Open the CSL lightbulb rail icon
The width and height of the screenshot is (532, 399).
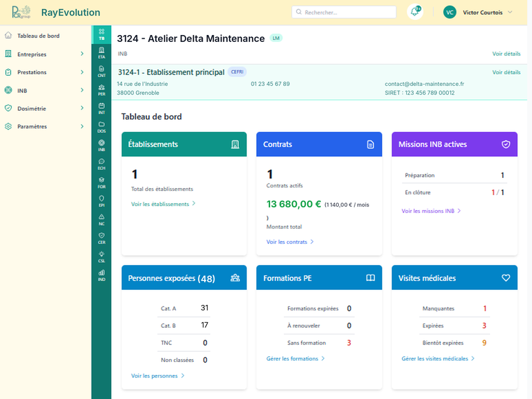pyautogui.click(x=102, y=257)
